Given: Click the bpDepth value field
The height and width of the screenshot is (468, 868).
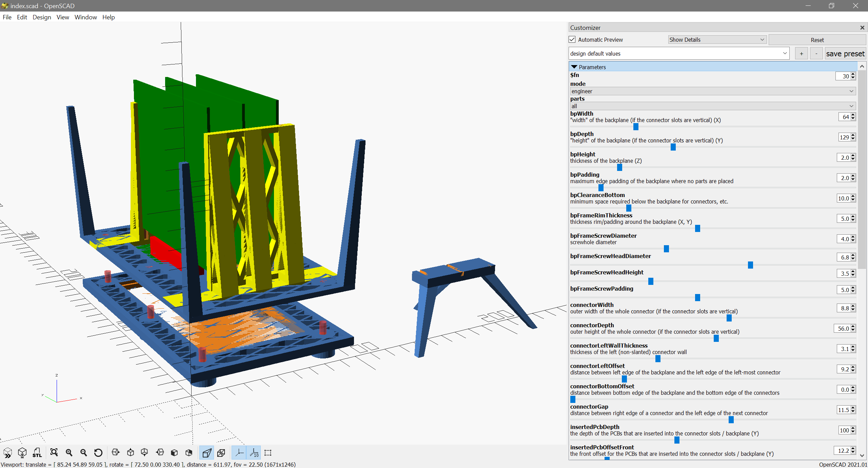Looking at the screenshot, I should (x=844, y=137).
